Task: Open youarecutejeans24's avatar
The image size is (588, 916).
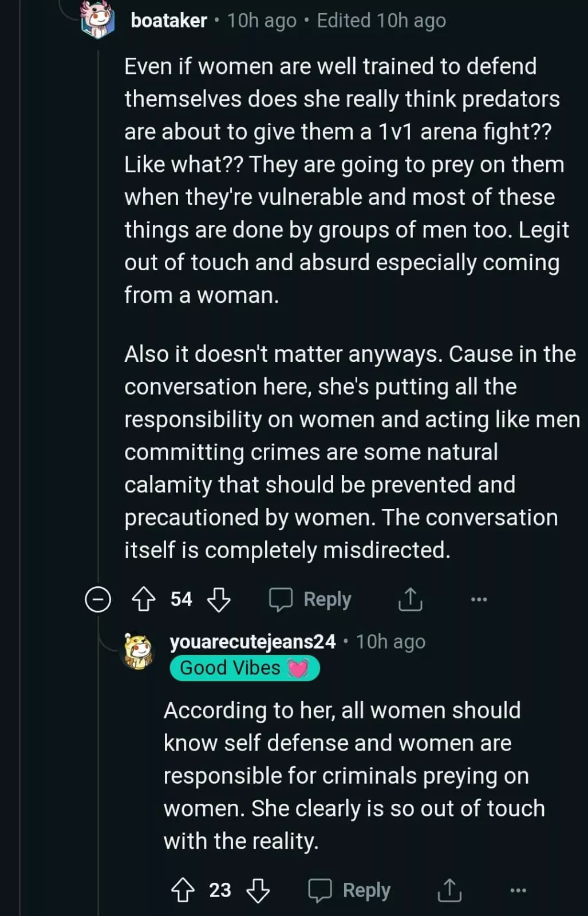Action: click(x=139, y=651)
